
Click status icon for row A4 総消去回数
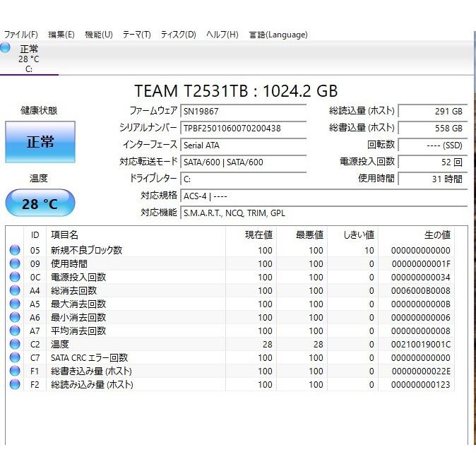[15, 290]
